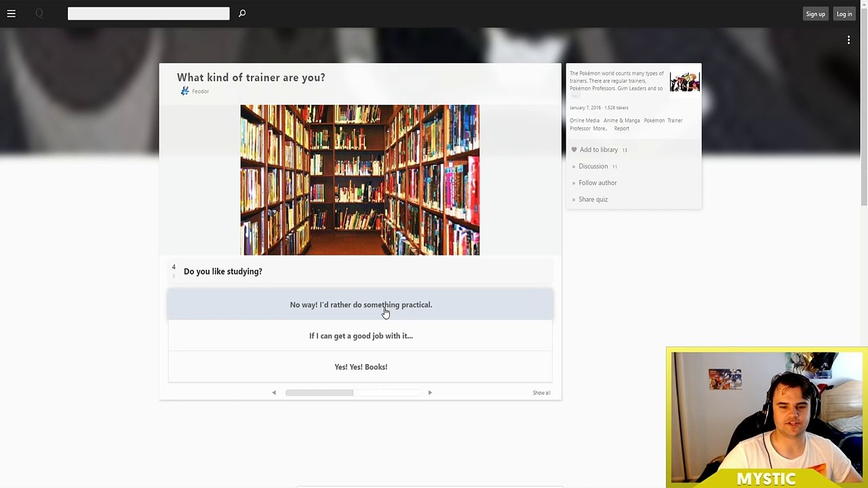Click the magnifier search icon

(242, 13)
